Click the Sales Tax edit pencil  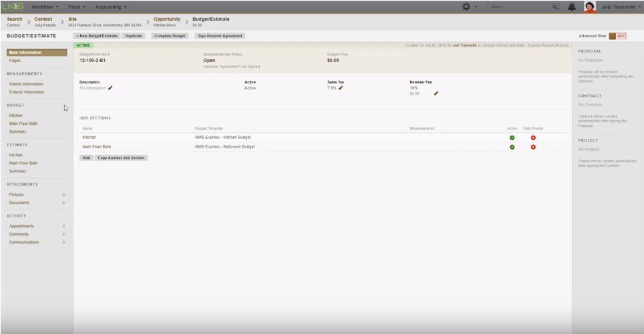341,88
